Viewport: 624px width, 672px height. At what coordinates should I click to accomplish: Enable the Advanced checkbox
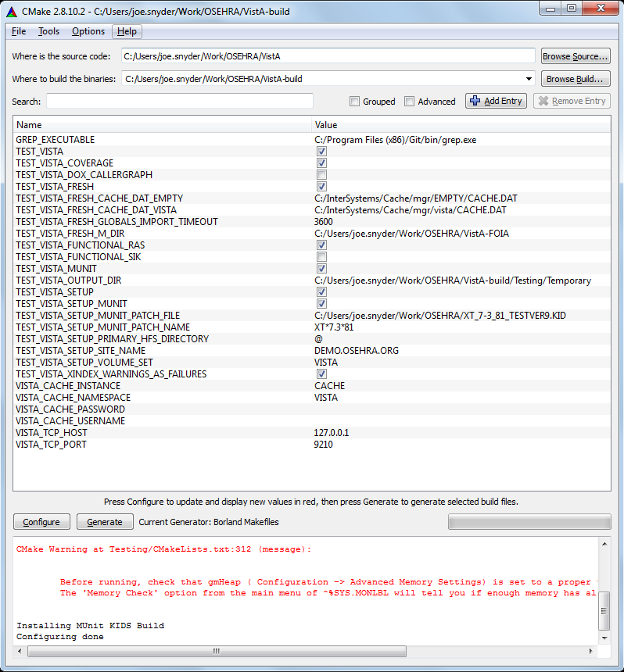click(x=410, y=102)
